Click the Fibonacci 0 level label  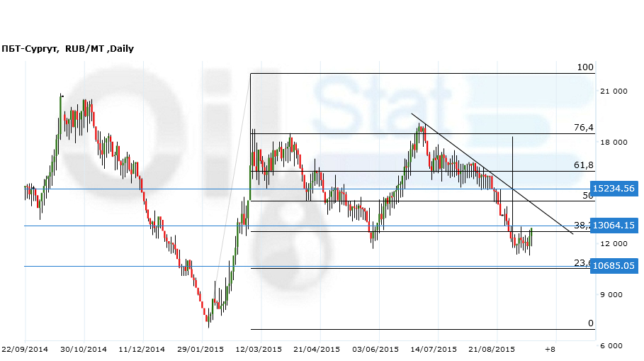[x=590, y=323]
